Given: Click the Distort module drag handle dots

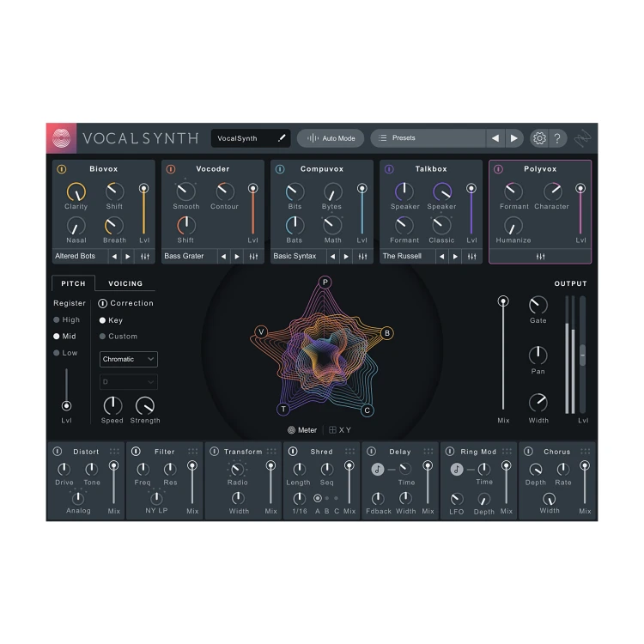Looking at the screenshot, I should click(x=114, y=452).
